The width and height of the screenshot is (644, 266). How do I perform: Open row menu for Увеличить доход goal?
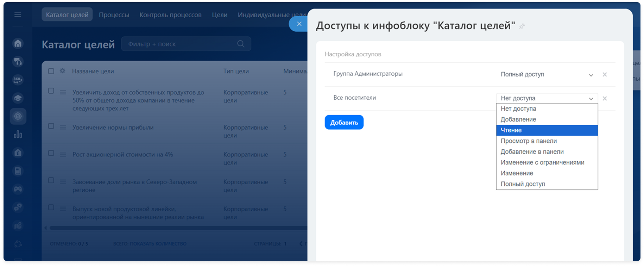point(63,92)
